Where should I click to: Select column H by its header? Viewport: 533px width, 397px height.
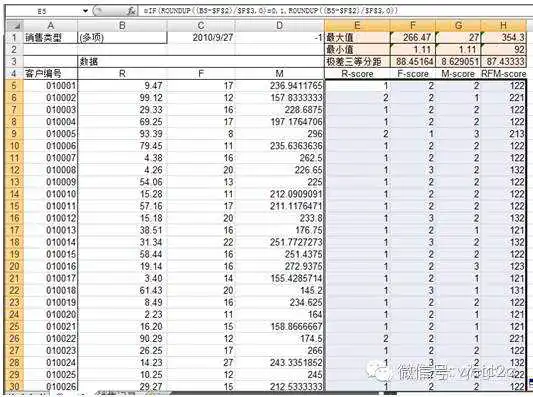[x=503, y=25]
